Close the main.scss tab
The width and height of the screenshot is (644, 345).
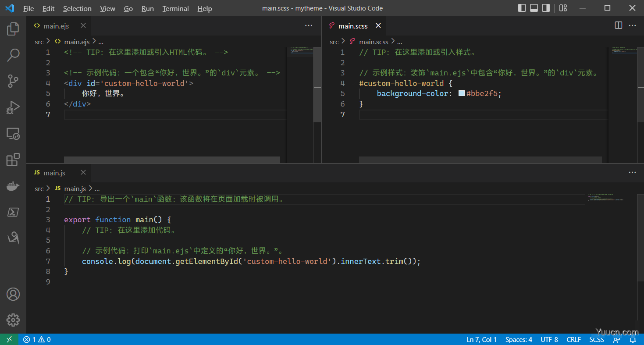tap(378, 25)
